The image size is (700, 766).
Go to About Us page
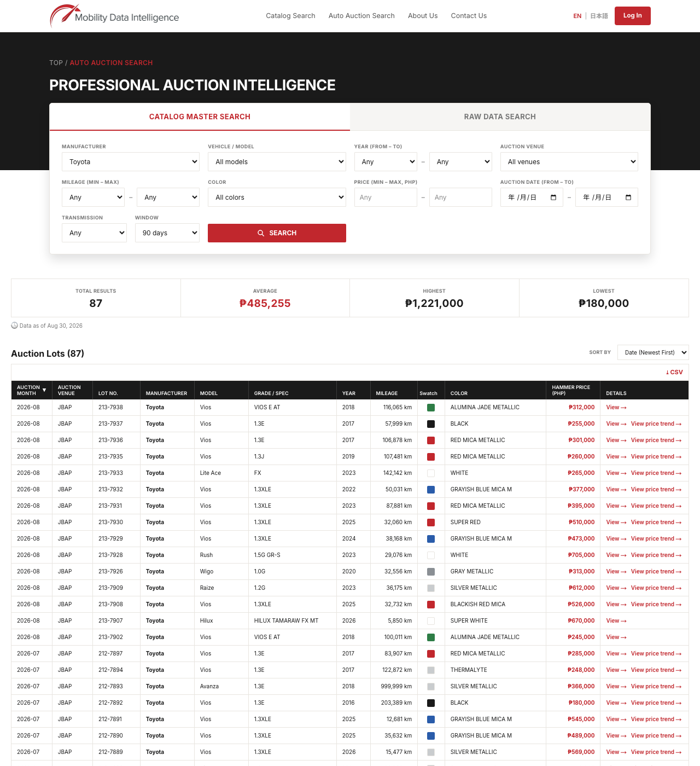(x=423, y=16)
